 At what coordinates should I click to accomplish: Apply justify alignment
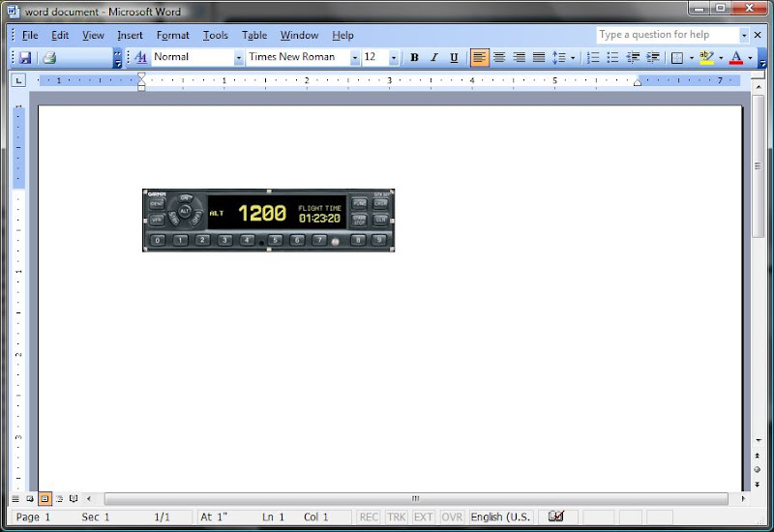coord(539,58)
